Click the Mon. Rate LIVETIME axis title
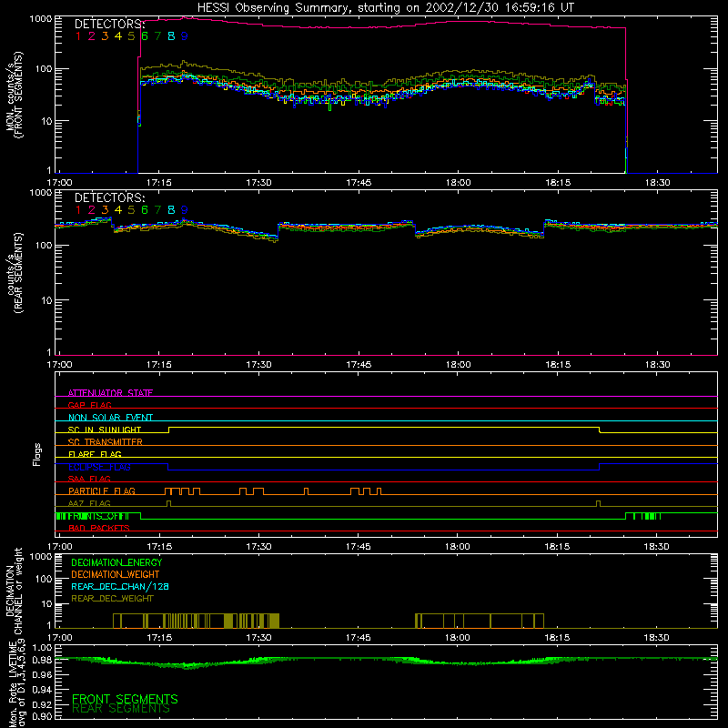This screenshot has height=728, width=728. pyautogui.click(x=16, y=683)
